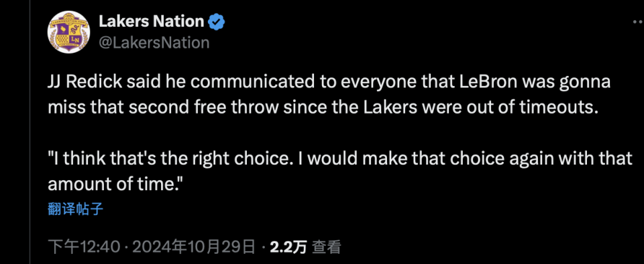The height and width of the screenshot is (264, 644).
Task: Open the Lakers Nation display name
Action: (x=151, y=21)
